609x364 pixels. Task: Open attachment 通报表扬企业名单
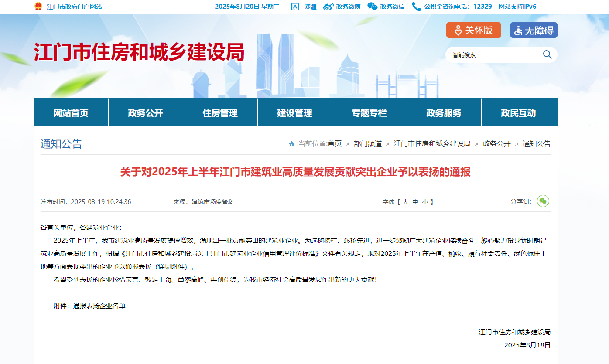(99, 306)
